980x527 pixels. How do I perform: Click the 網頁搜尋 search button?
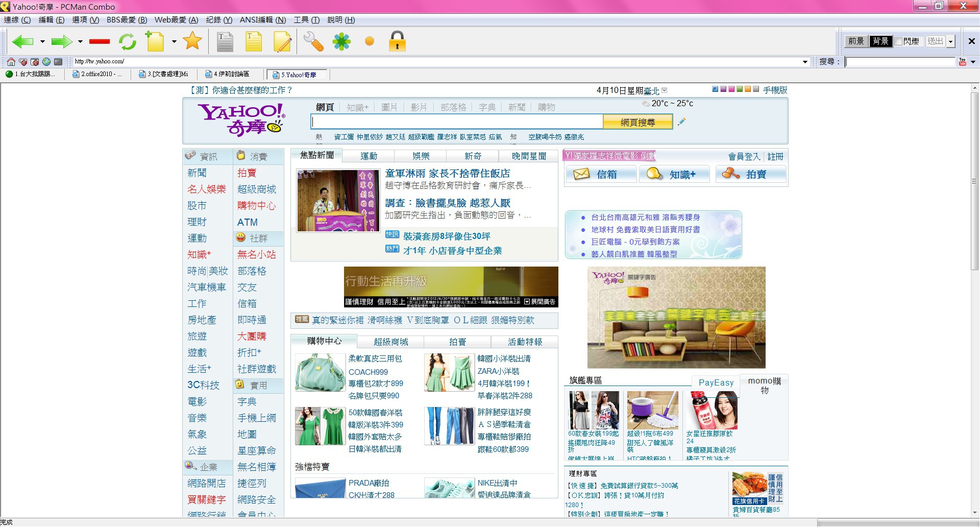tap(638, 122)
